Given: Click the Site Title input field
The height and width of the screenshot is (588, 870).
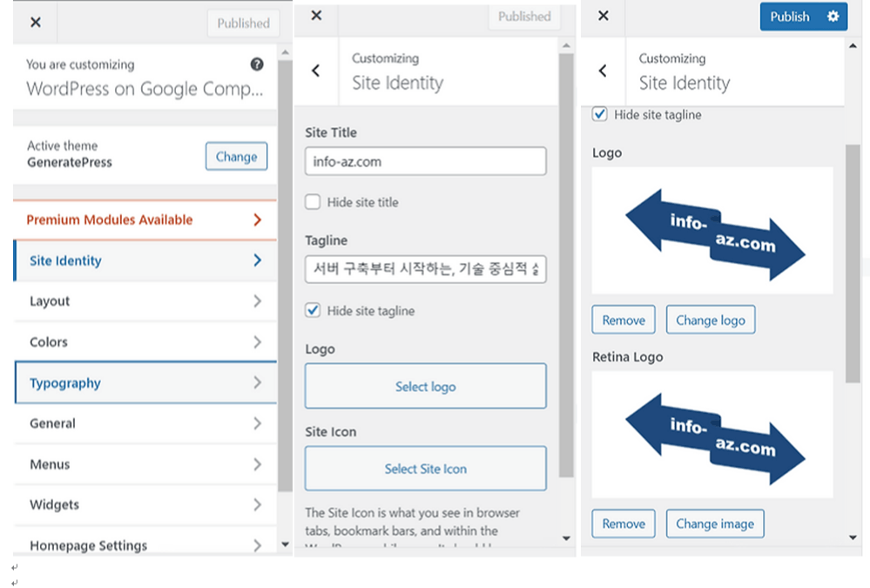Looking at the screenshot, I should 425,161.
